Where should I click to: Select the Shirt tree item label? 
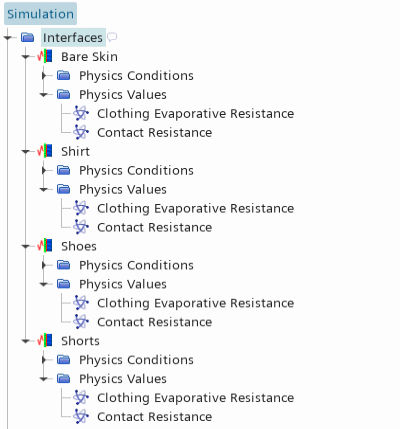75,151
